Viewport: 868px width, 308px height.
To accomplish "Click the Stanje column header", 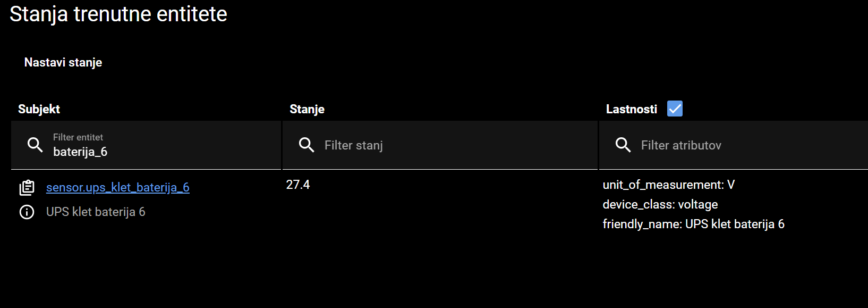I will [x=307, y=109].
